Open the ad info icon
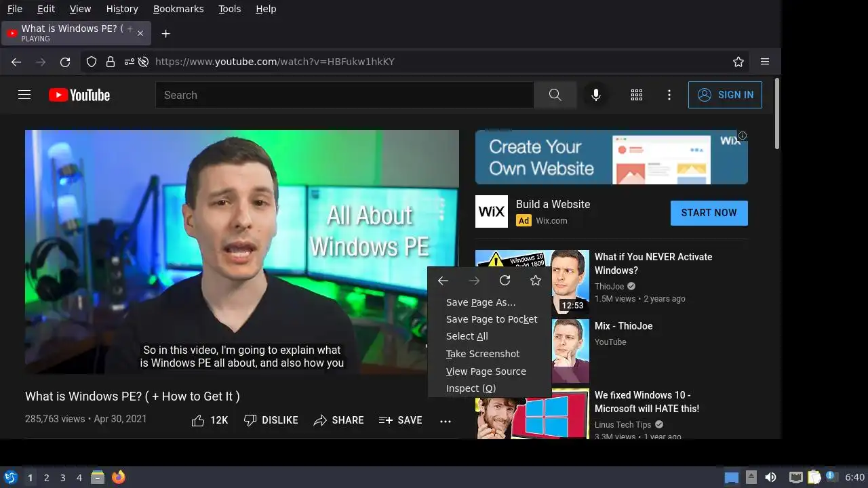Screen dimensions: 868x488 coord(743,136)
